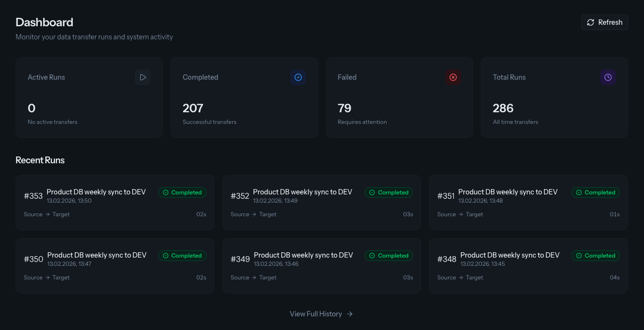Click the check icon inside run #351's Completed badge
The width and height of the screenshot is (644, 330).
579,192
